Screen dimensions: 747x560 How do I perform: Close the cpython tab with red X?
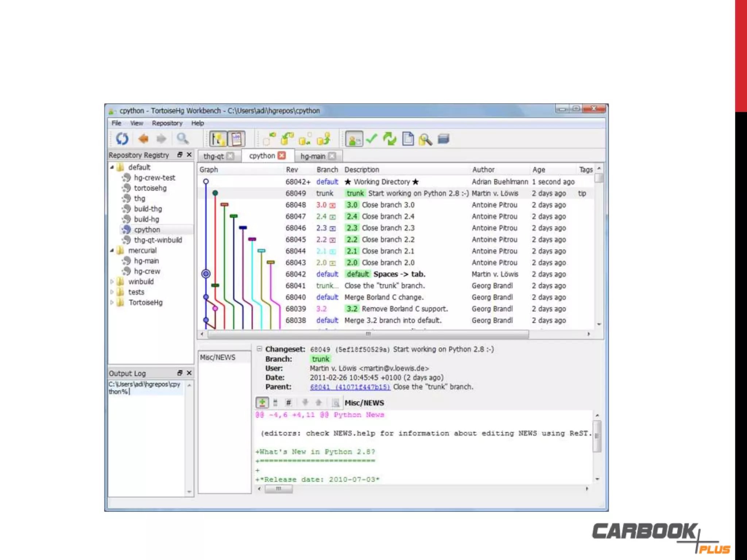coord(282,156)
